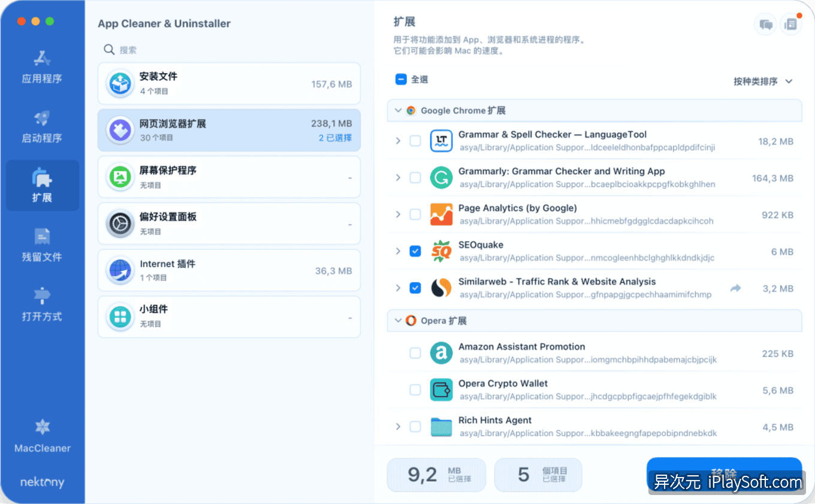The width and height of the screenshot is (815, 504).
Task: Select the 启动程序 sidebar icon
Action: coord(42,124)
